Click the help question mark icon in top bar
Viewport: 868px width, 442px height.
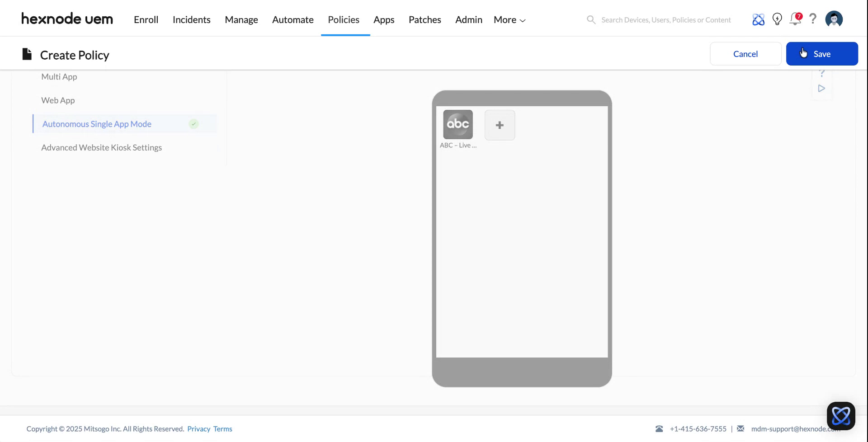click(x=813, y=19)
